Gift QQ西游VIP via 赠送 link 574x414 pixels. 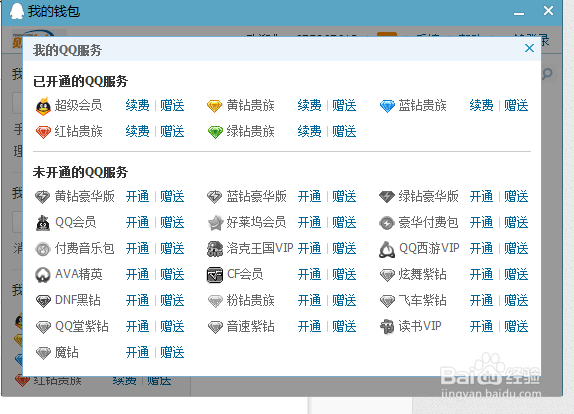[516, 249]
